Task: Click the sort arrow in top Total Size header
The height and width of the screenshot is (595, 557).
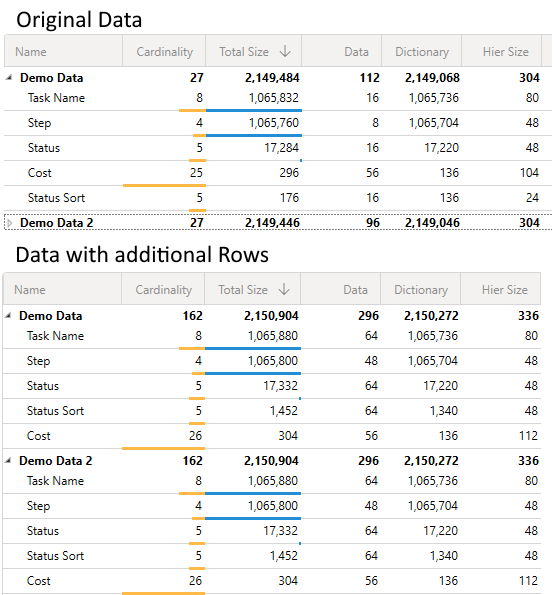Action: pos(285,51)
